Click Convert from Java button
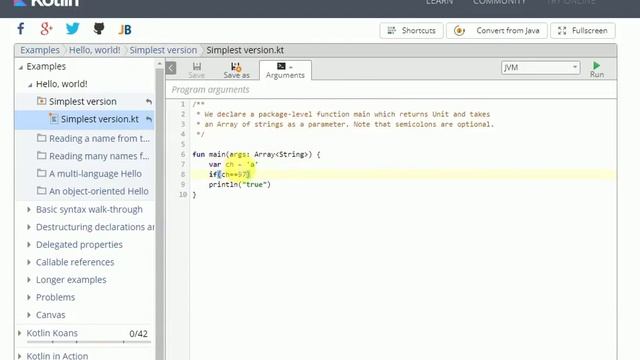The width and height of the screenshot is (640, 360). [497, 31]
